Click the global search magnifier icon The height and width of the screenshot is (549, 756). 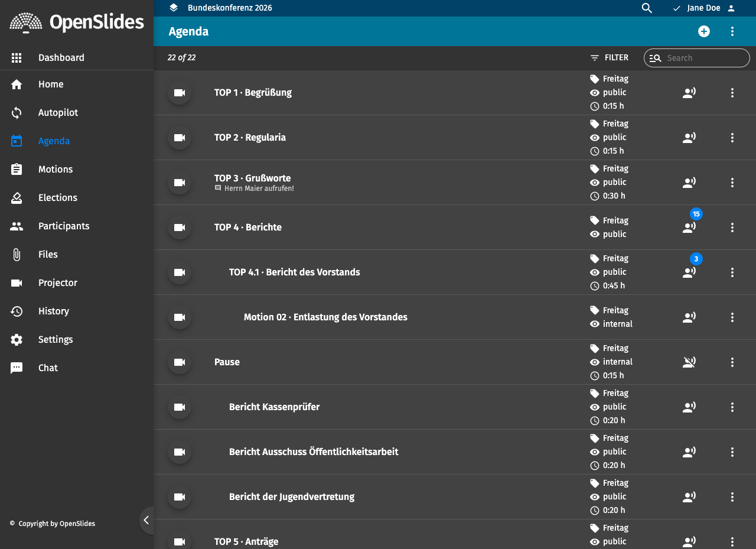tap(647, 8)
